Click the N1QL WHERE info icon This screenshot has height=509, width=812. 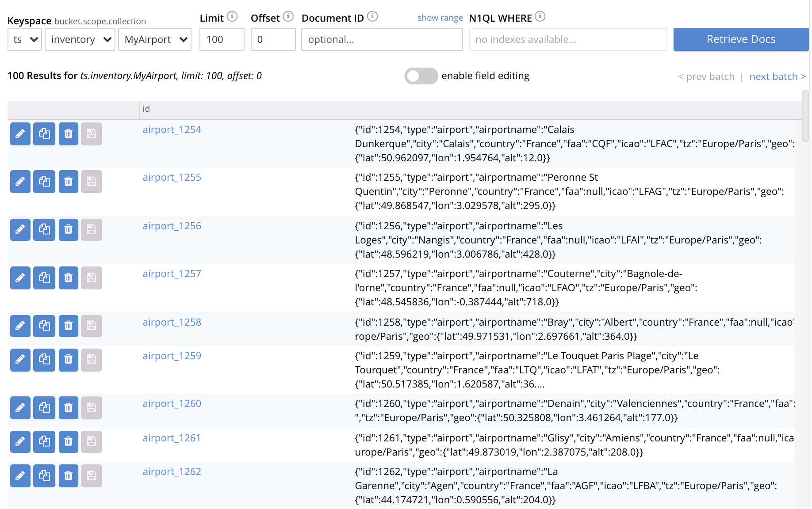540,17
